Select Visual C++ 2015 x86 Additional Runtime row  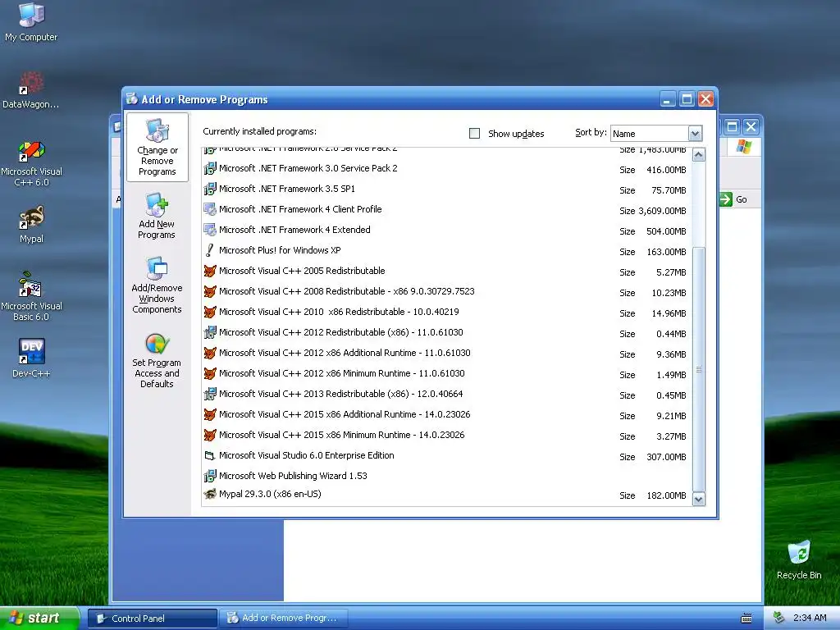click(x=447, y=415)
